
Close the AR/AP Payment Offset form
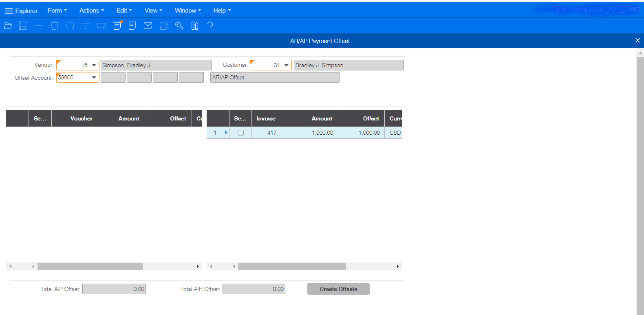click(637, 40)
